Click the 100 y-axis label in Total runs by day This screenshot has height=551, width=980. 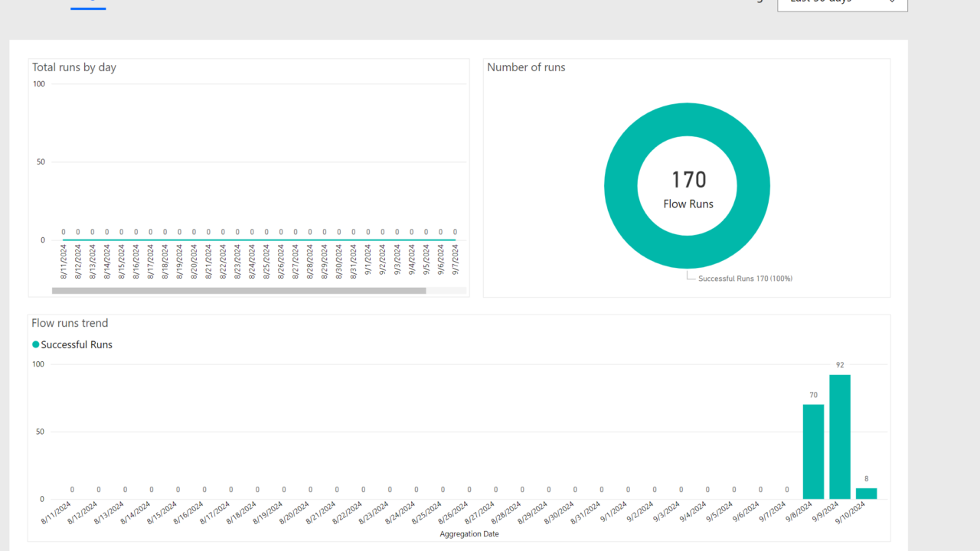[39, 83]
